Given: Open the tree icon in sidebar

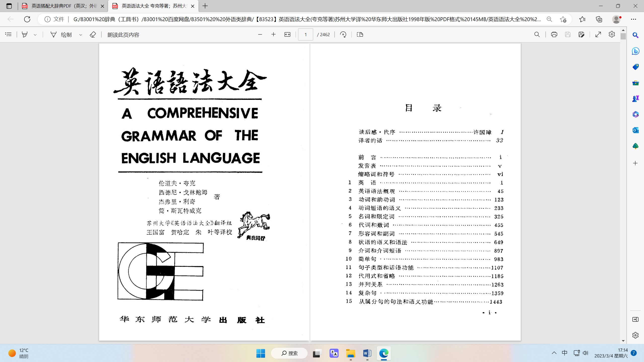Looking at the screenshot, I should 635,146.
